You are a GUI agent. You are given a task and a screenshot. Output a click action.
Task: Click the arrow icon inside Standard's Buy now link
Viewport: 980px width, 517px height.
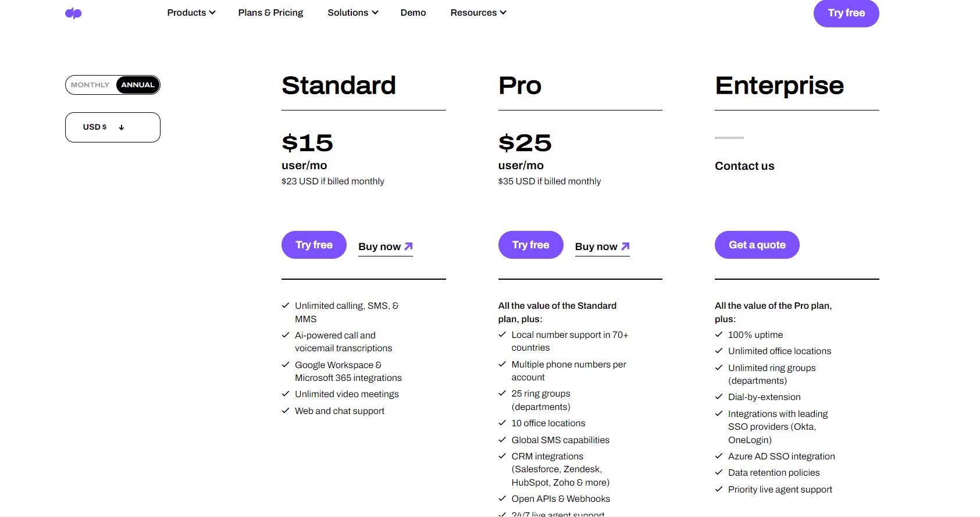(x=408, y=245)
